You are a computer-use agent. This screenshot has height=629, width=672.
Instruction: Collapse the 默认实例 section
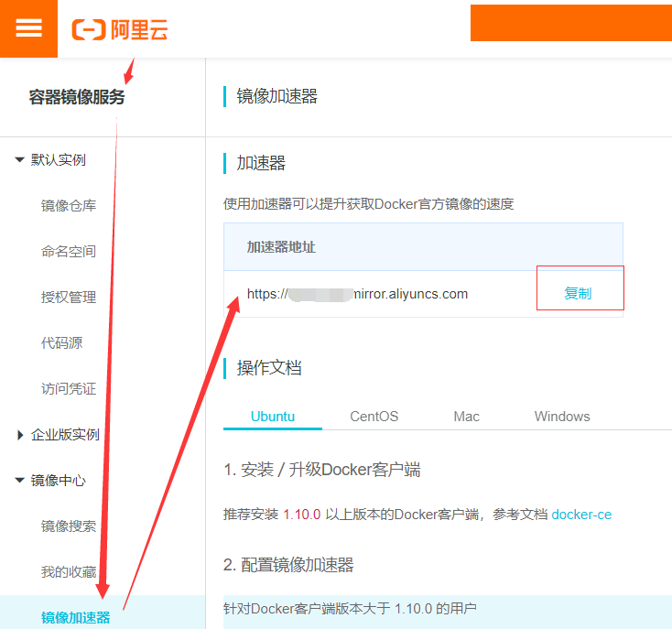pos(20,160)
